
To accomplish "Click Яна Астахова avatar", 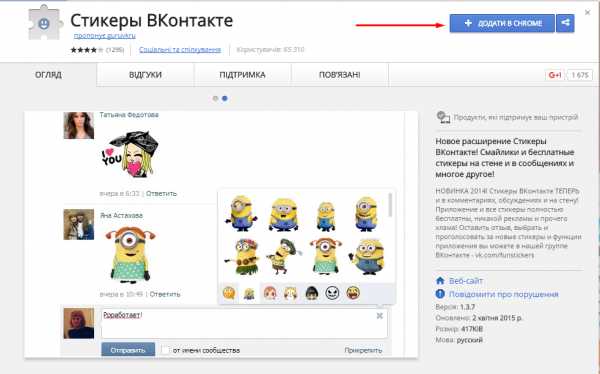I will pos(79,224).
